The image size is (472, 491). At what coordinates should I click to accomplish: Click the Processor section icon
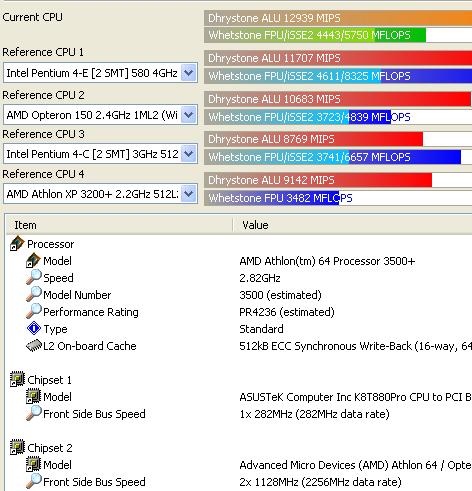(17, 244)
